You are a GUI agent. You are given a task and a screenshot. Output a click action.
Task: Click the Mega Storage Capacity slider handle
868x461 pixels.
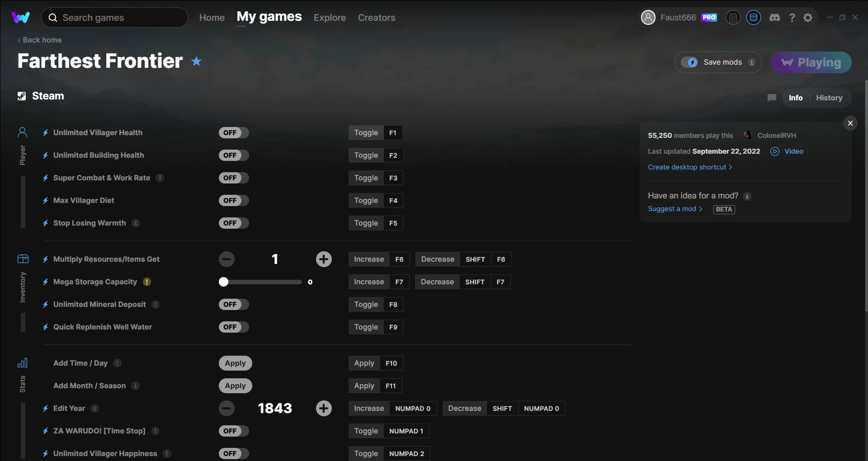click(x=223, y=282)
